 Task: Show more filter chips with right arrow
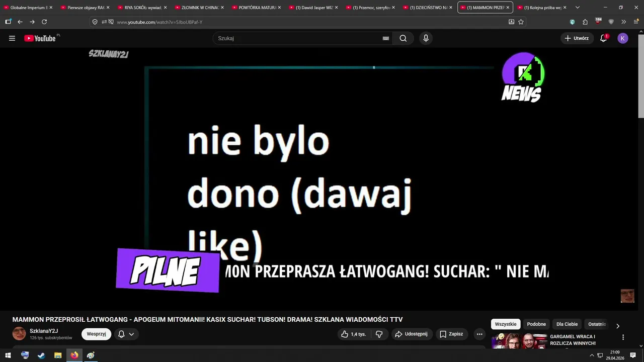[x=618, y=326]
